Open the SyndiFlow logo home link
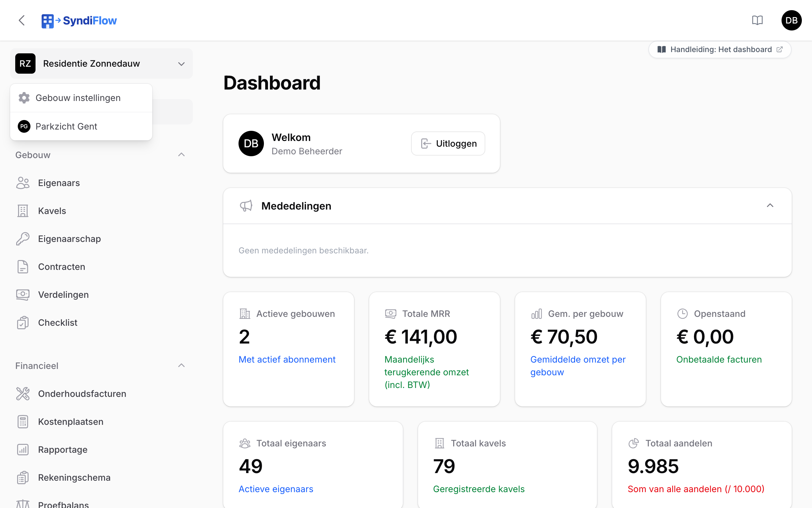Screen dimensions: 812x508 click(79, 21)
